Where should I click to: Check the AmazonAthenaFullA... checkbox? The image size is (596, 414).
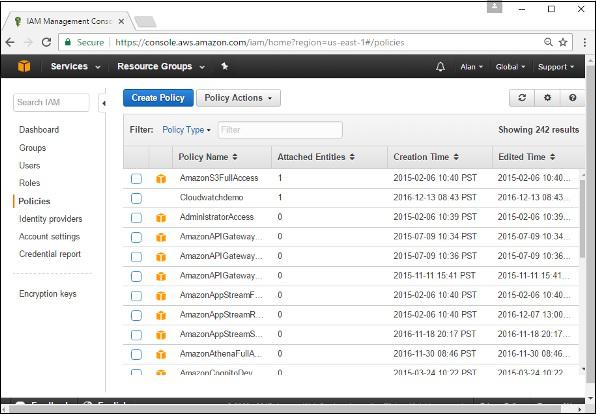click(136, 354)
